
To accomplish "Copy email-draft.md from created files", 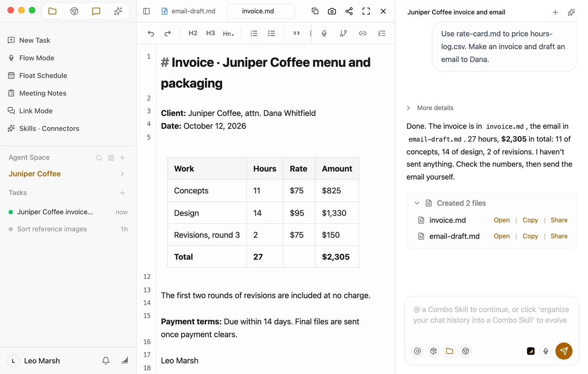I will [530, 236].
